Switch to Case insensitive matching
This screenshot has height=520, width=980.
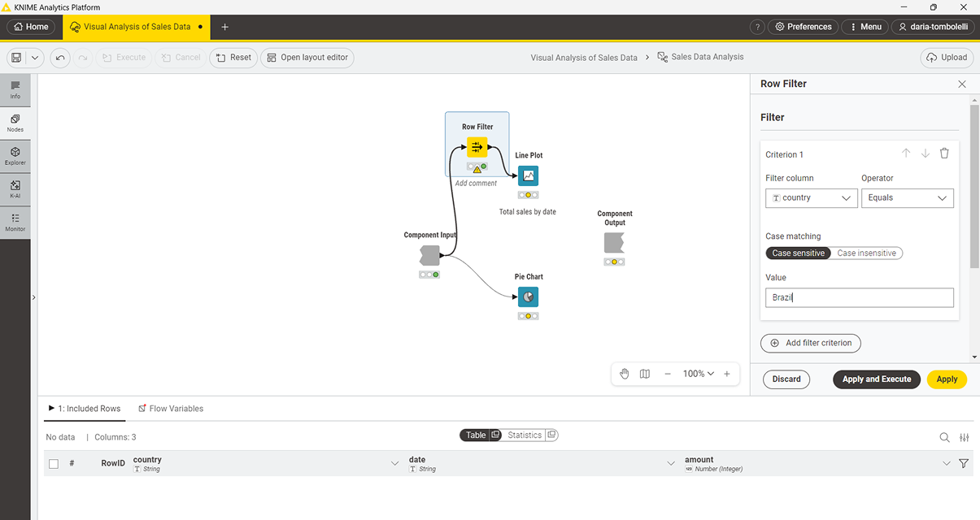(x=867, y=253)
